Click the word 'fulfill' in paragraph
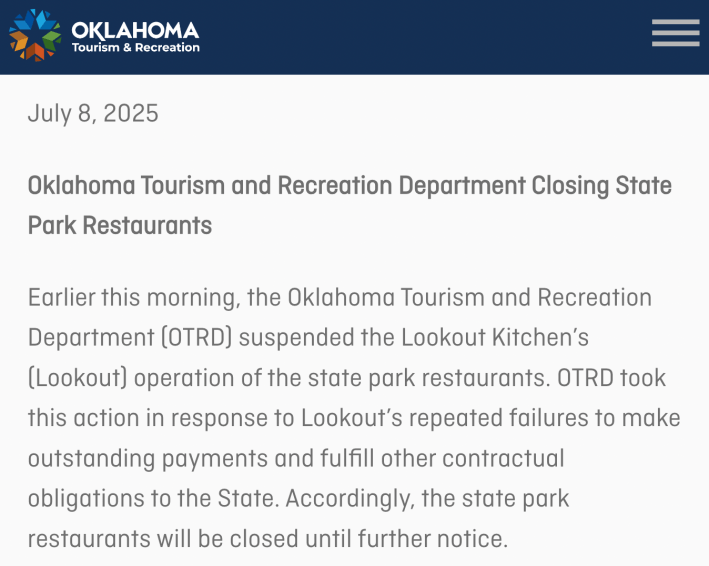The height and width of the screenshot is (566, 709). (347, 458)
